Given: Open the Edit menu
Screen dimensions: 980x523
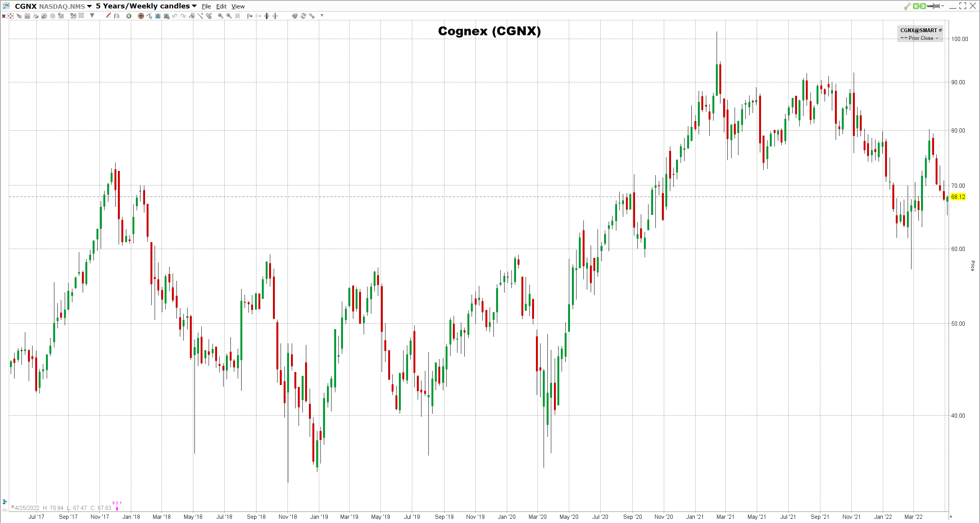Looking at the screenshot, I should point(221,7).
